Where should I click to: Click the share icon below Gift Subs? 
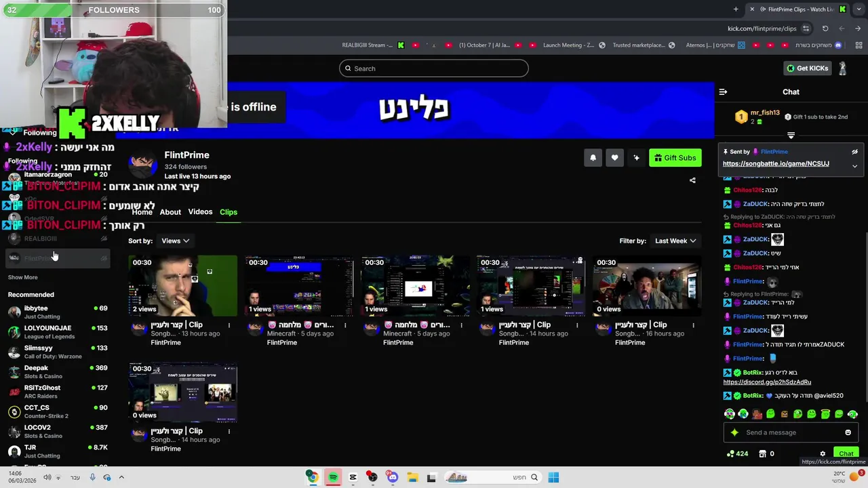pyautogui.click(x=692, y=180)
